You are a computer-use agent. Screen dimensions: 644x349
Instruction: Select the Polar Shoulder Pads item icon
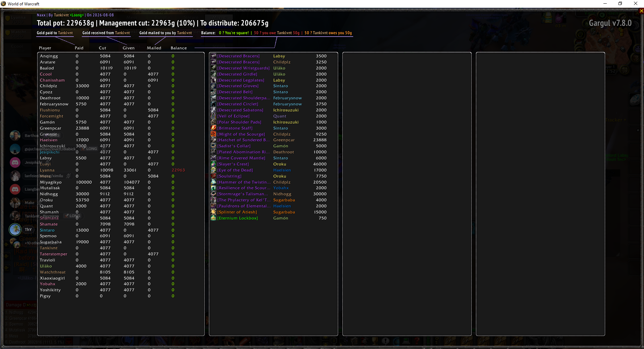point(213,122)
